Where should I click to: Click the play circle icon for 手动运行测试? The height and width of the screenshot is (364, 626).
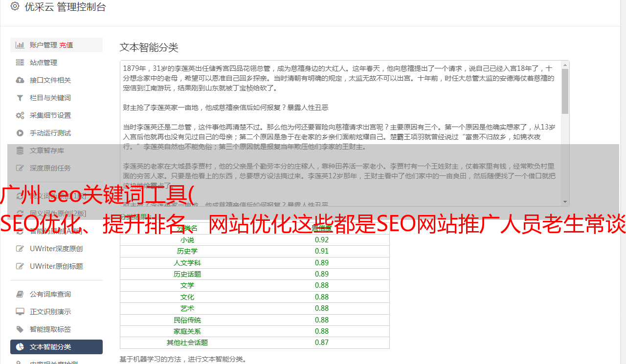pos(20,133)
